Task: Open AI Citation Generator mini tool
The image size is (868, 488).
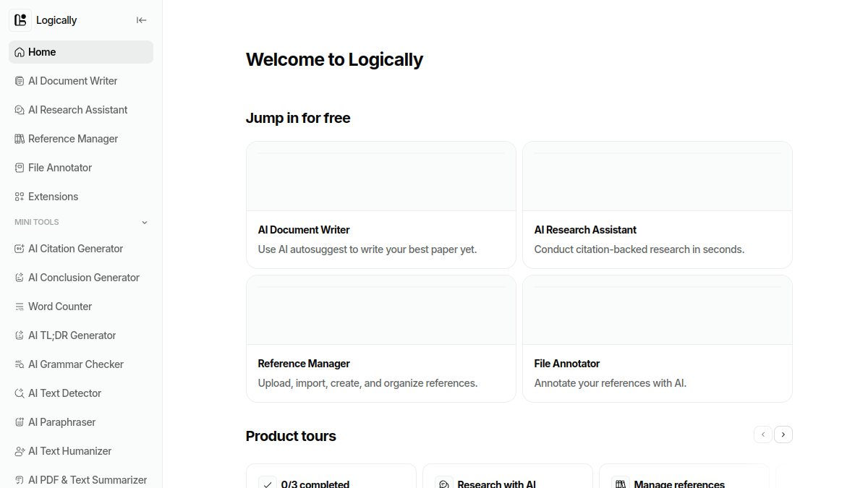Action: 81,249
